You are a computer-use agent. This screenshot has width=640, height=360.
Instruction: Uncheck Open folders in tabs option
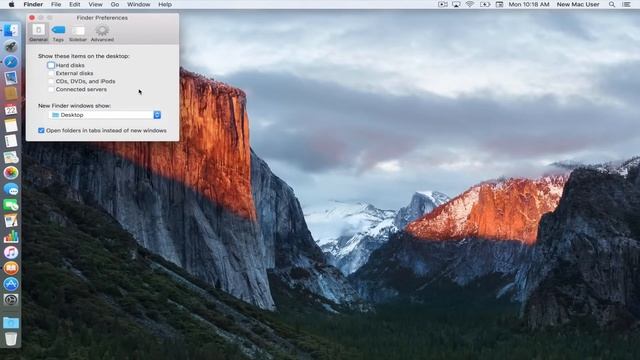pos(41,131)
